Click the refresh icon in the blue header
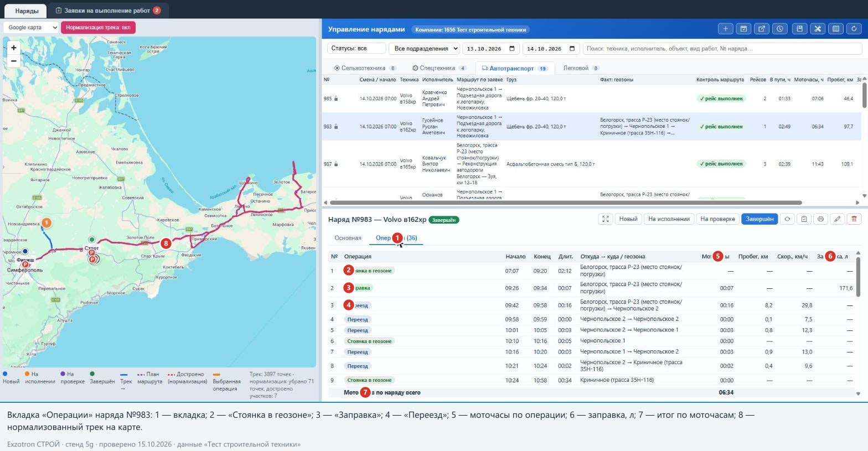Image resolution: width=868 pixels, height=451 pixels. 854,29
